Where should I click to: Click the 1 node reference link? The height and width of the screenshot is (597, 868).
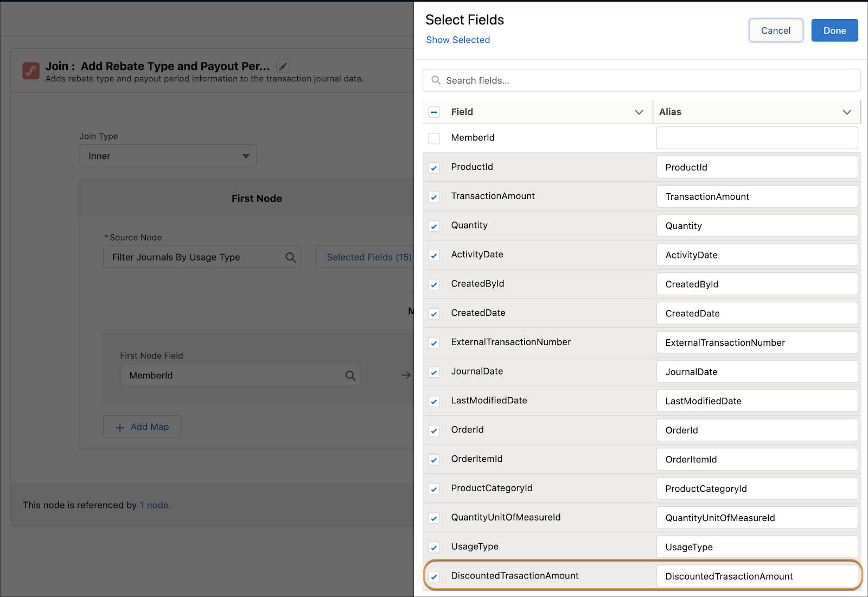click(154, 505)
